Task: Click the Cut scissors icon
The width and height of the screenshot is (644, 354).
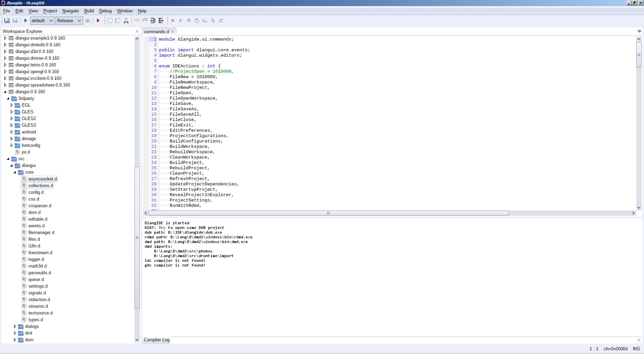Action: 126,20
